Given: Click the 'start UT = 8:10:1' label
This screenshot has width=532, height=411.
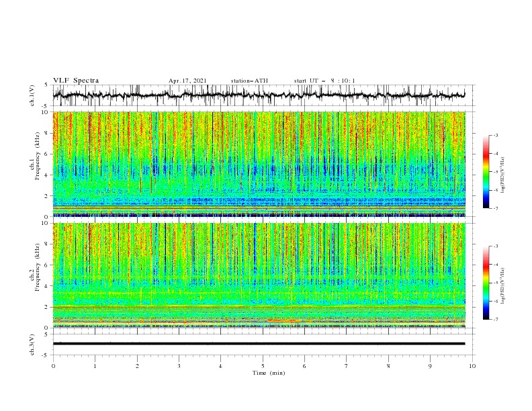Looking at the screenshot, I should (x=324, y=81).
